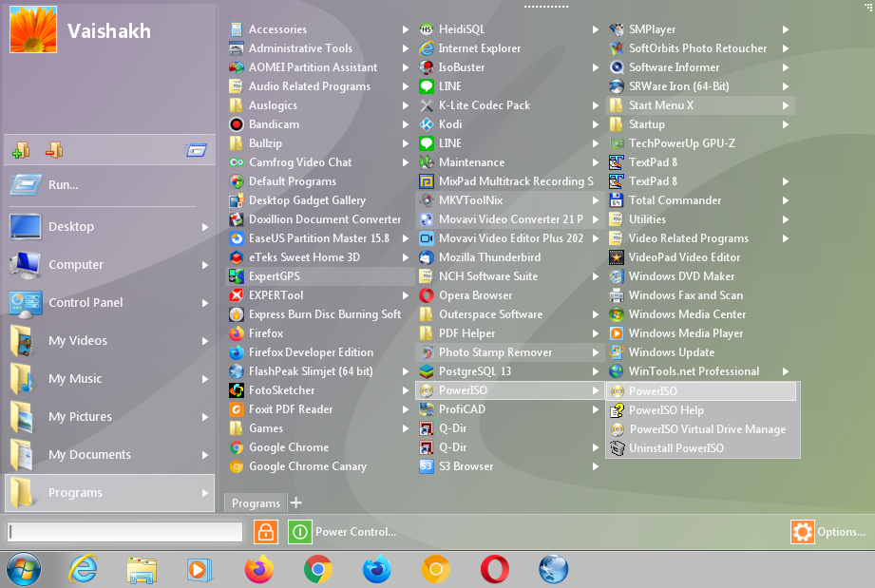The width and height of the screenshot is (875, 588).
Task: Click inside the search input field
Action: (124, 532)
